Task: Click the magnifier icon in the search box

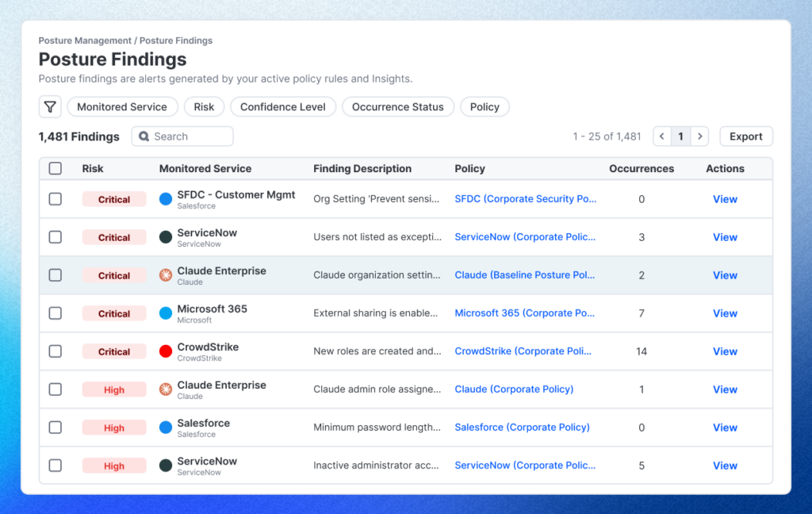Action: 144,136
